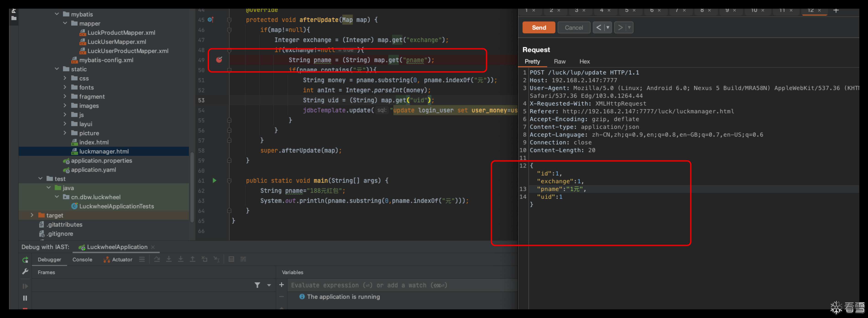This screenshot has height=318, width=868.
Task: Open the Frames filter dropdown arrow
Action: 269,285
